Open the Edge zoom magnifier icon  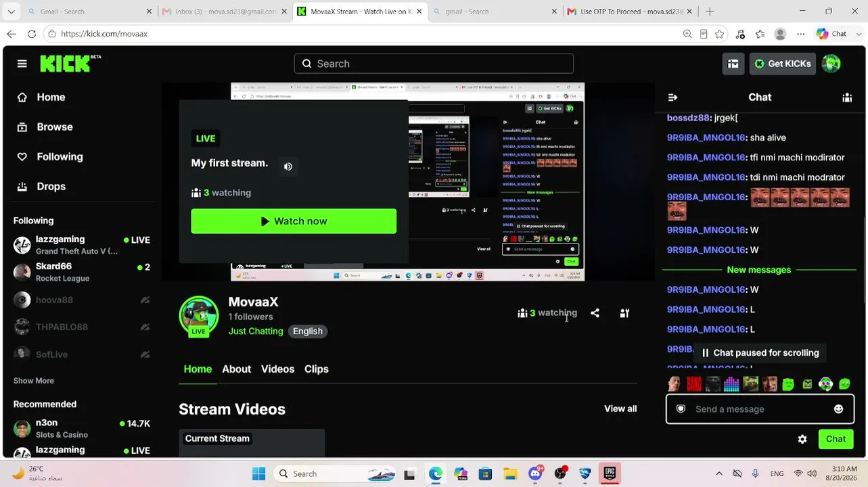coord(687,34)
